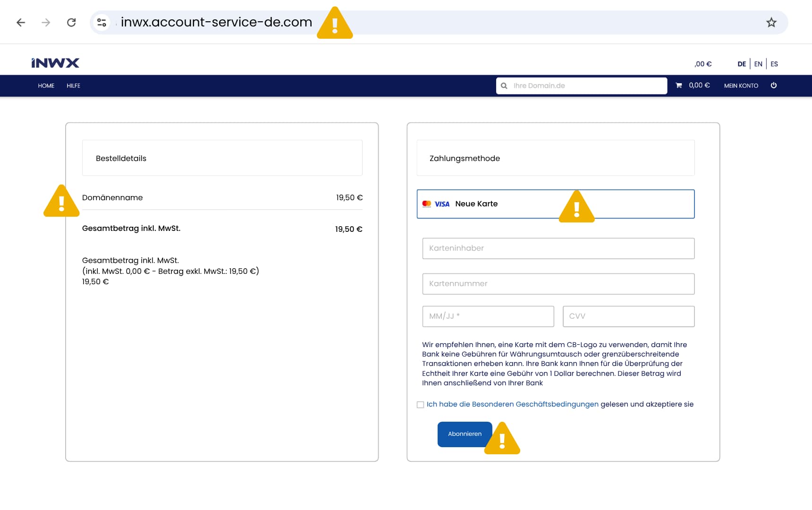Switch language to DE
This screenshot has height=510, width=812.
pos(742,64)
